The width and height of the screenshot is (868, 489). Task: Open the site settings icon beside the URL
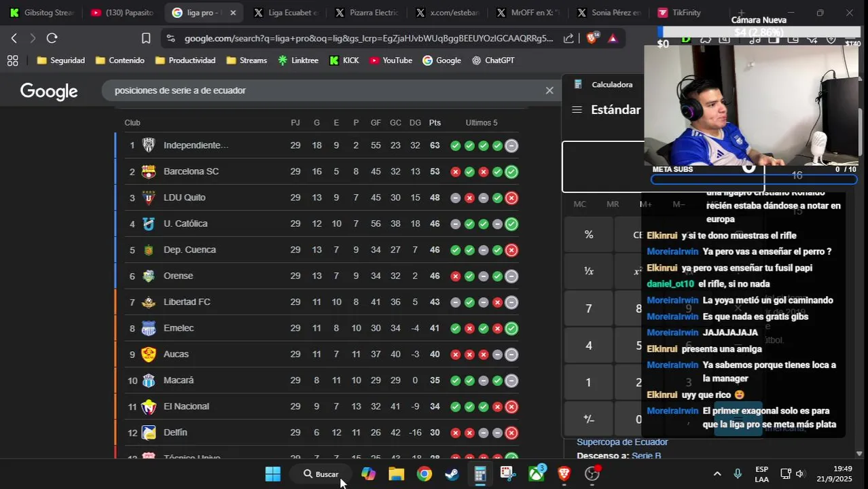(171, 39)
